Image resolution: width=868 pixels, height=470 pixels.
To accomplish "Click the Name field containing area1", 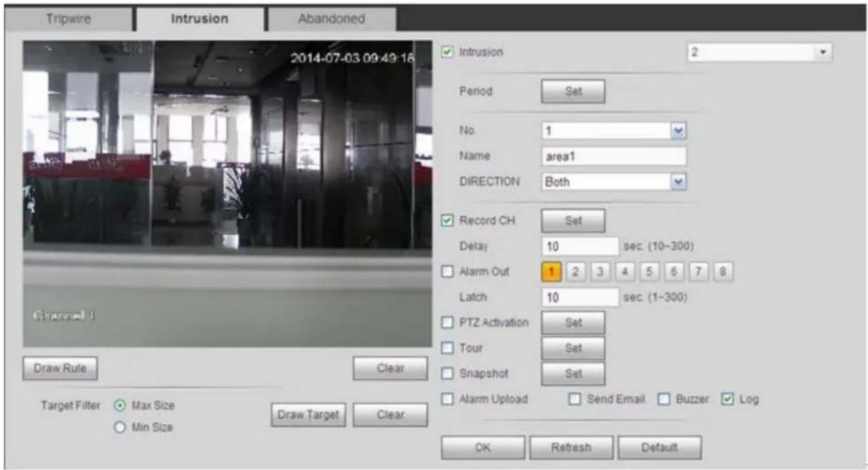I will click(x=614, y=156).
